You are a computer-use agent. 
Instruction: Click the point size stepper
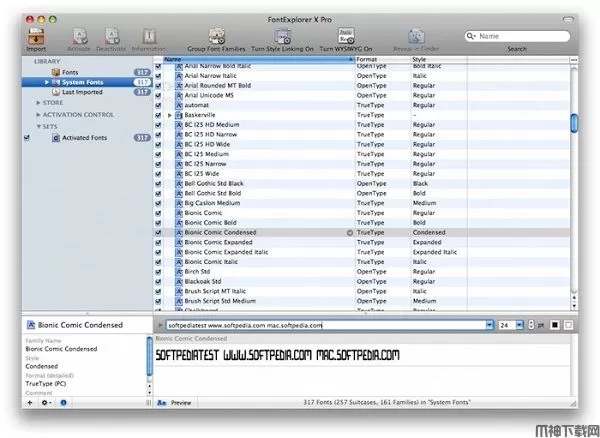point(531,325)
